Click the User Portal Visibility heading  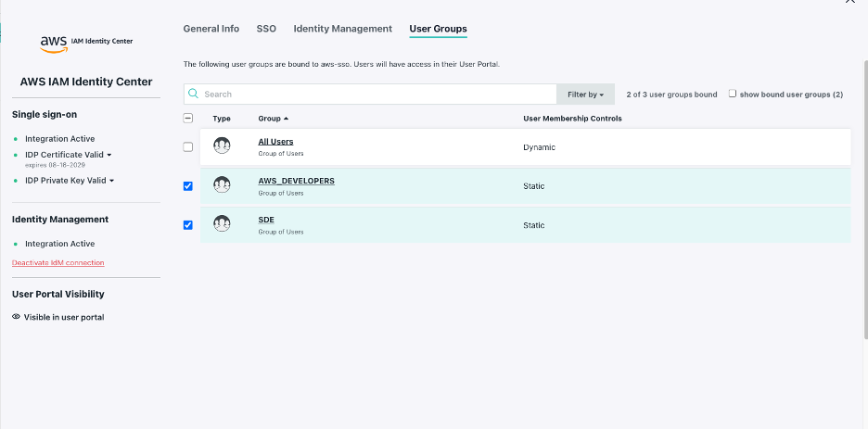tap(58, 294)
